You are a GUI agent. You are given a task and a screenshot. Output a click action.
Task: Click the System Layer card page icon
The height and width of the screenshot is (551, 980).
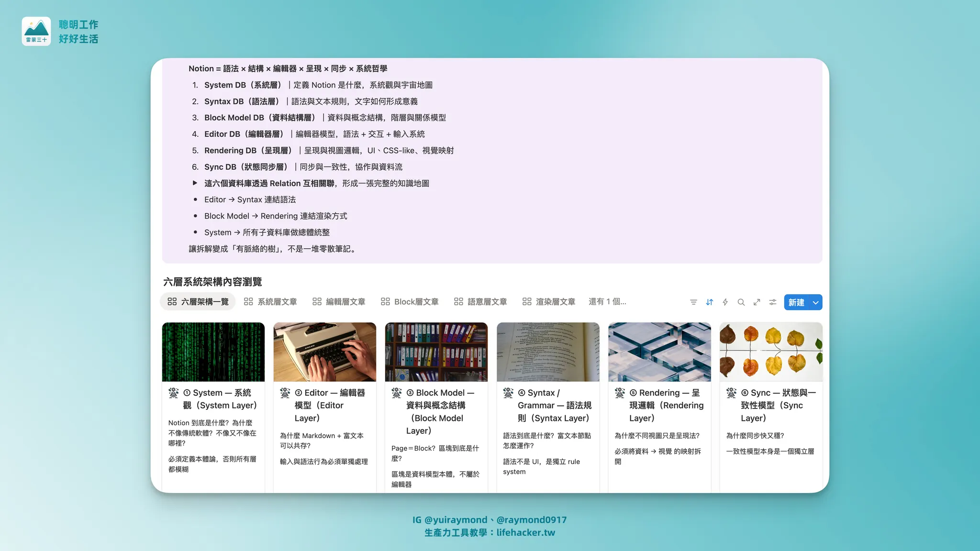(174, 393)
